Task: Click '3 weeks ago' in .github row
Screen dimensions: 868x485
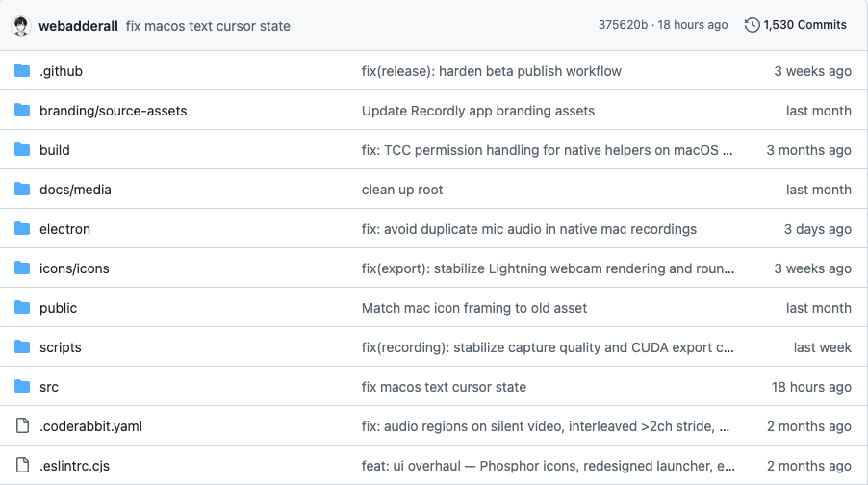Action: [x=812, y=71]
